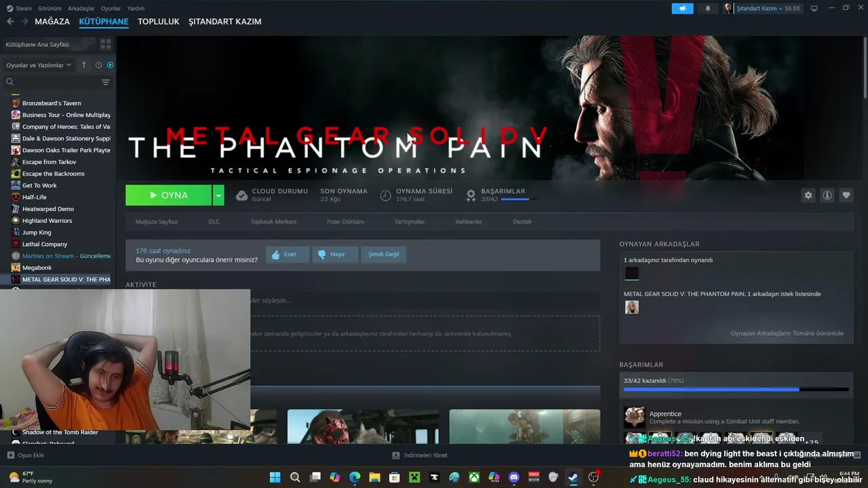The width and height of the screenshot is (868, 488).
Task: Click Oyun Ekle to add a game
Action: [25, 455]
